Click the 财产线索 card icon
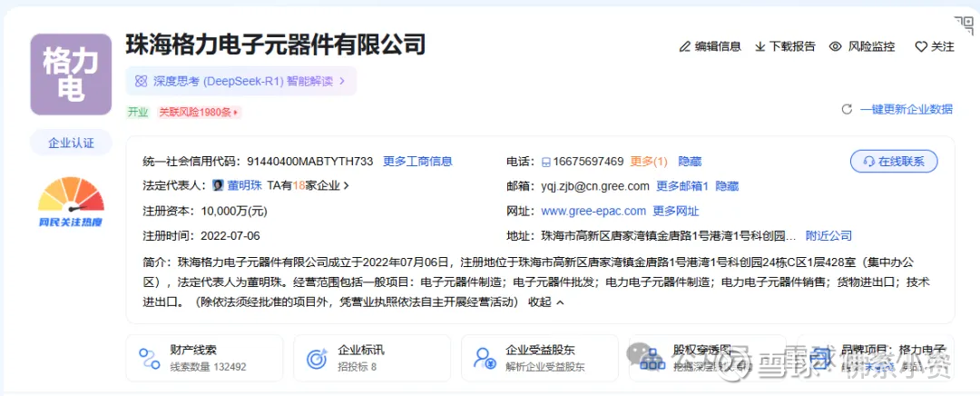Viewport: 980px width, 396px height. coord(150,359)
